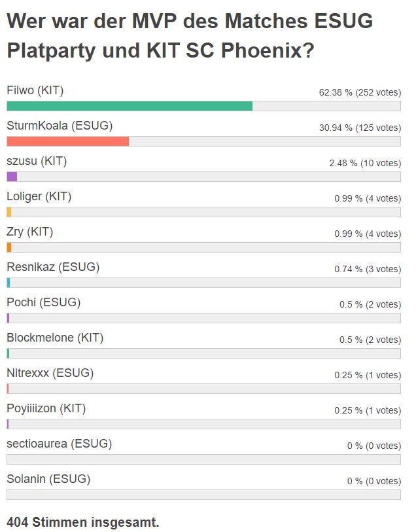Viewport: 416px width, 532px height.
Task: Click the Solanin (ESUG) poll option
Action: point(48,479)
